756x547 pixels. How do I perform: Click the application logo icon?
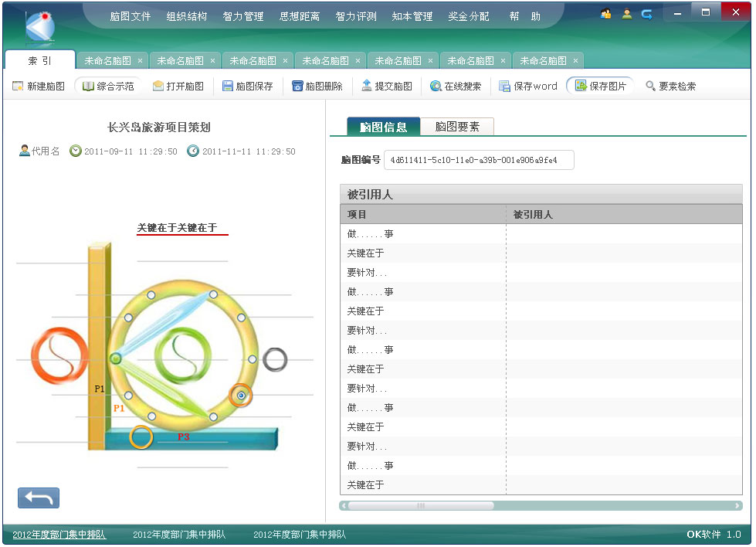pos(40,27)
